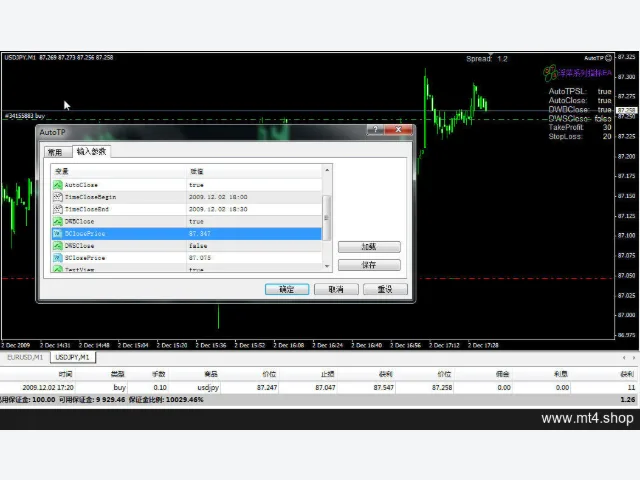Click the Spread: 1.2 label on chart
The image size is (640, 480).
coord(487,59)
